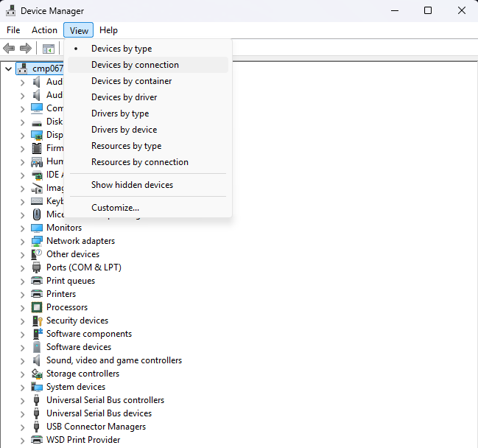
Task: Click the WSD Print Provider icon
Action: coord(37,440)
